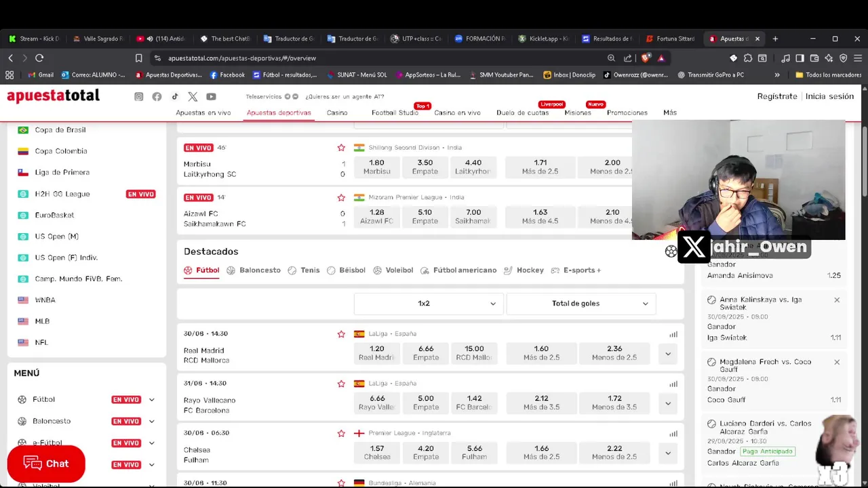868x488 pixels.
Task: Favorite the Rayo Vallecano vs Barcelona star
Action: coord(341,384)
